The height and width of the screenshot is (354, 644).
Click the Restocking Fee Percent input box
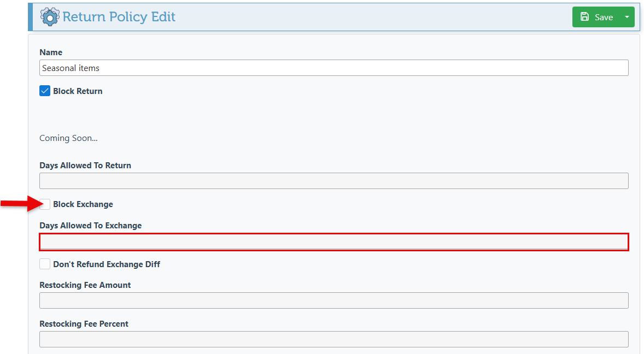334,339
